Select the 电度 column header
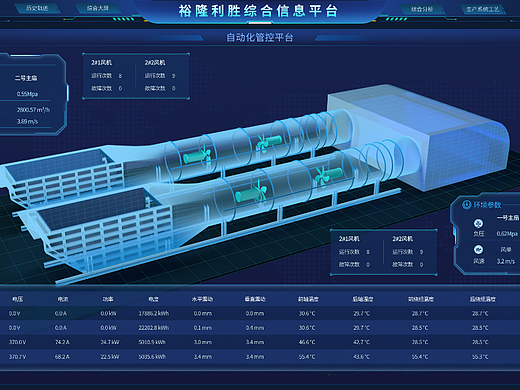Image resolution: width=520 pixels, height=390 pixels. pyautogui.click(x=153, y=299)
